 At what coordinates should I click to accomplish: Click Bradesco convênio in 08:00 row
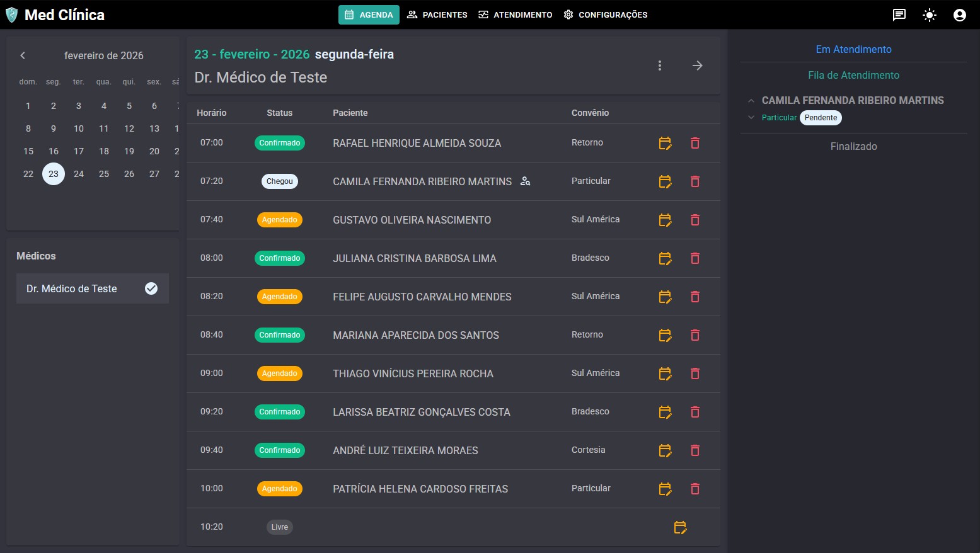coord(591,258)
